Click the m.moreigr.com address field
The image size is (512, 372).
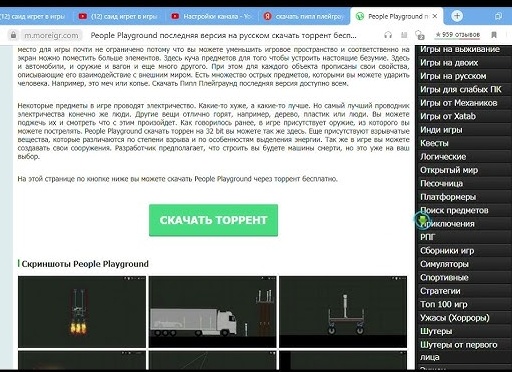coord(51,35)
